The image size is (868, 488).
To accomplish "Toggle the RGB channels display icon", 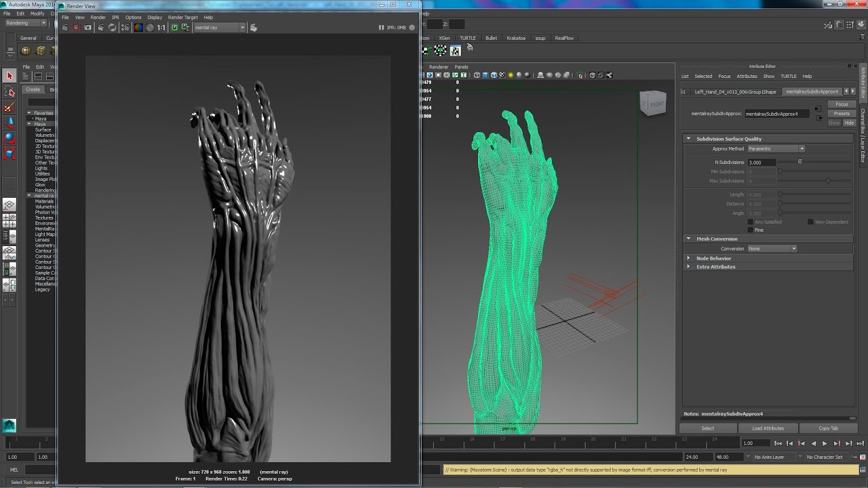I will coord(138,28).
